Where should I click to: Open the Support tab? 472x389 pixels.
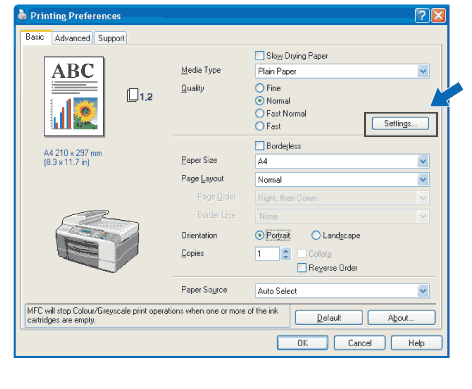[111, 38]
